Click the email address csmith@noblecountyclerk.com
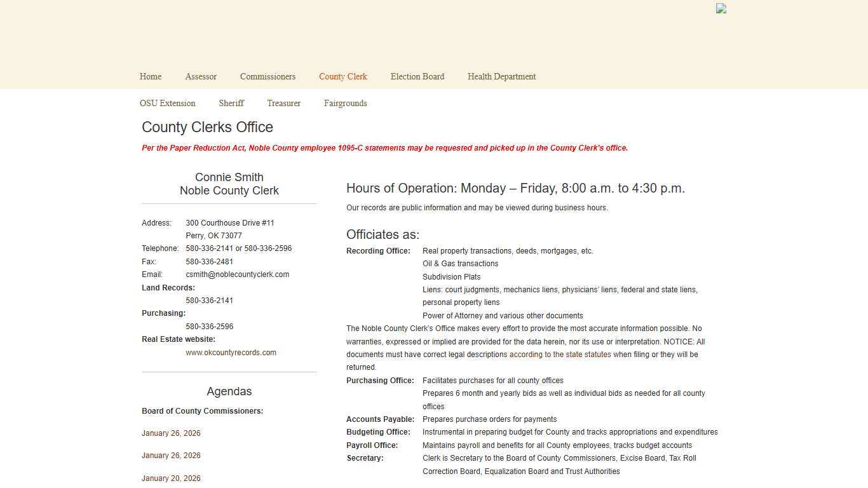This screenshot has height=488, width=868. 237,274
